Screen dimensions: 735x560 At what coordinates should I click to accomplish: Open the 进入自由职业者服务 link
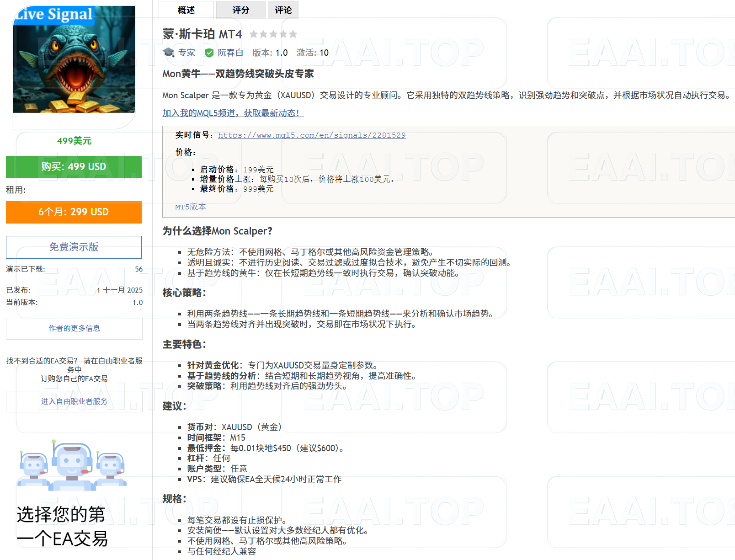(x=74, y=401)
